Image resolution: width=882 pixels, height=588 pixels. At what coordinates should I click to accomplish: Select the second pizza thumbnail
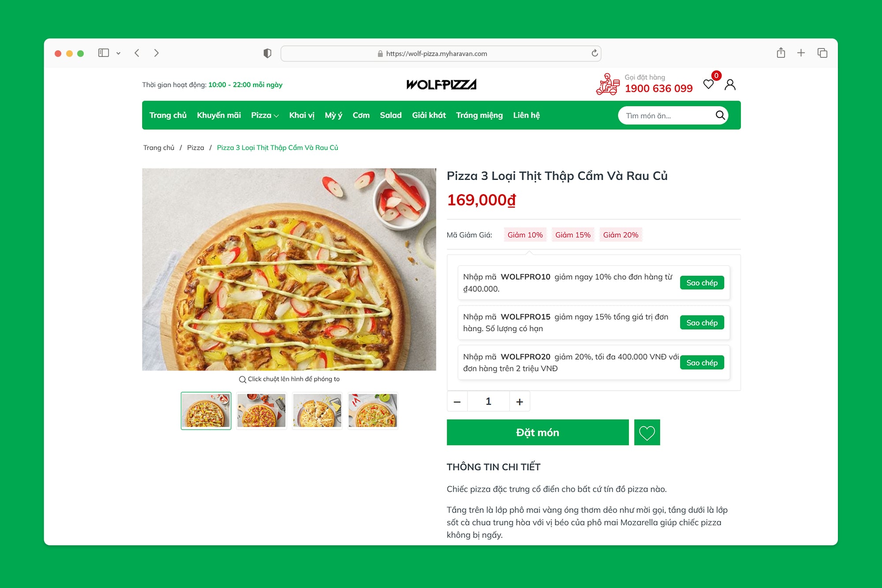click(x=261, y=410)
